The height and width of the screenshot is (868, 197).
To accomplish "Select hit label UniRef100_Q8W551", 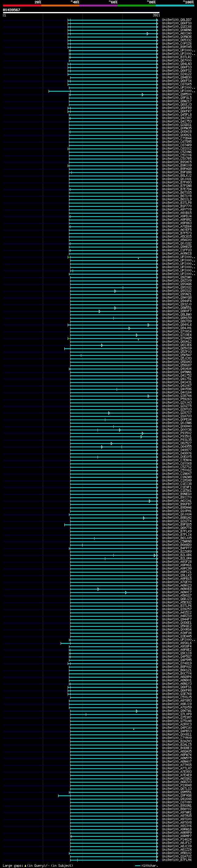I will [177, 308].
